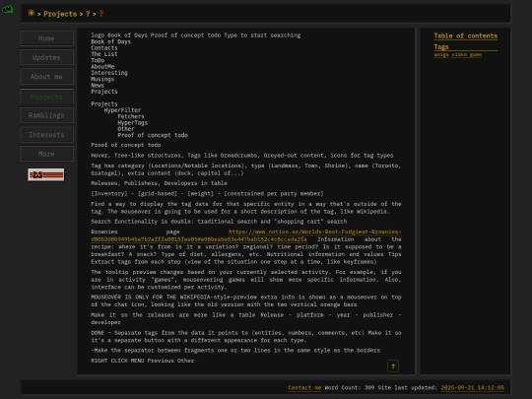Viewport: 532px width, 399px height.
Task: Open the Ramblings page
Action: (46, 115)
